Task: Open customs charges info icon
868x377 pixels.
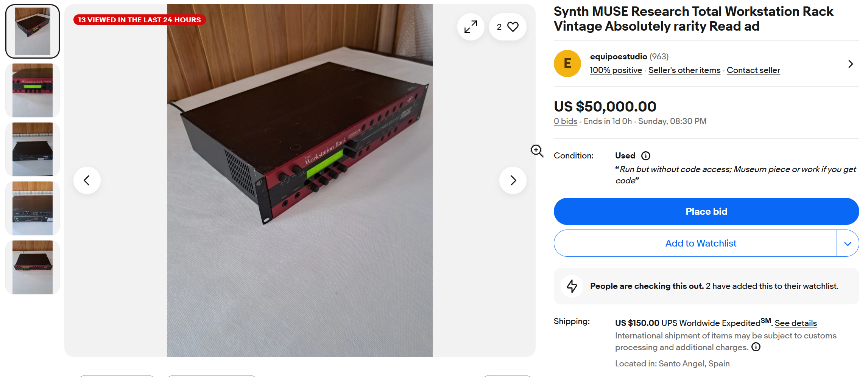Action: 756,347
